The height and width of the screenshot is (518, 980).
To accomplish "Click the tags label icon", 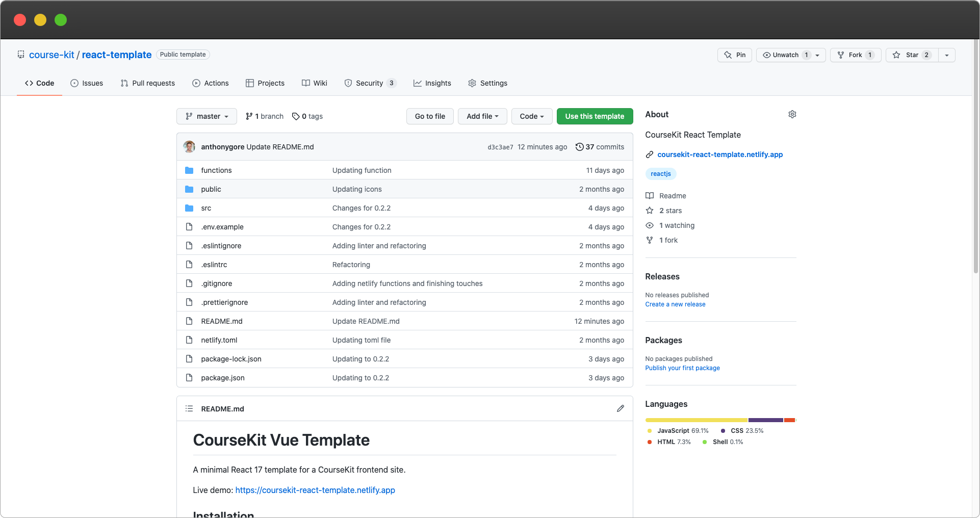I will 296,116.
